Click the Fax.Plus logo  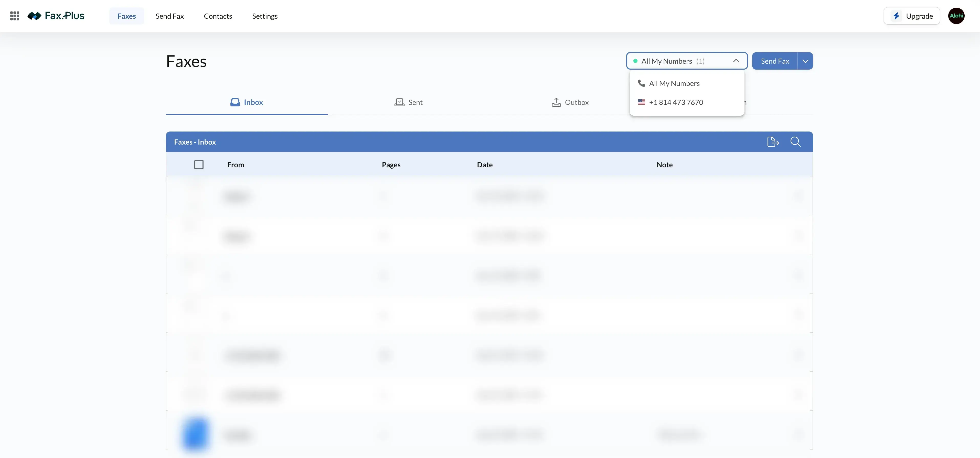tap(56, 16)
